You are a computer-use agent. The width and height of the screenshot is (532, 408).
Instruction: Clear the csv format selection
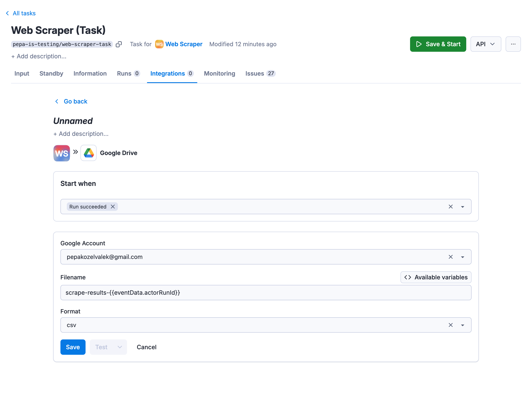[451, 325]
